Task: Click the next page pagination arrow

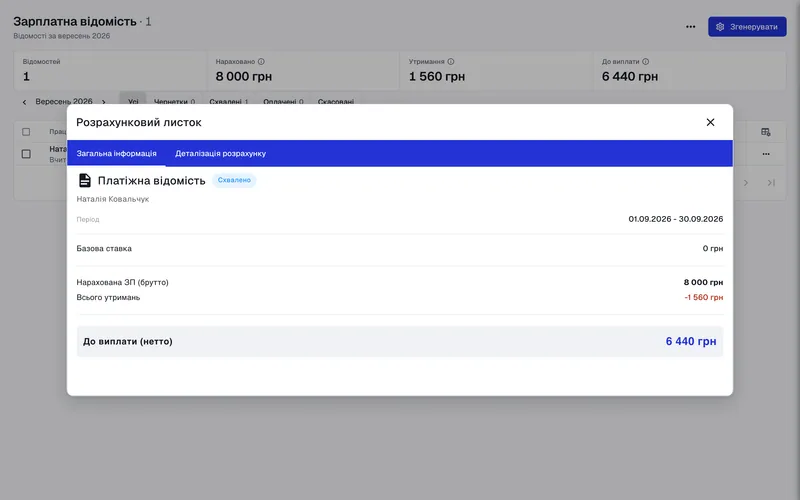Action: tap(746, 183)
